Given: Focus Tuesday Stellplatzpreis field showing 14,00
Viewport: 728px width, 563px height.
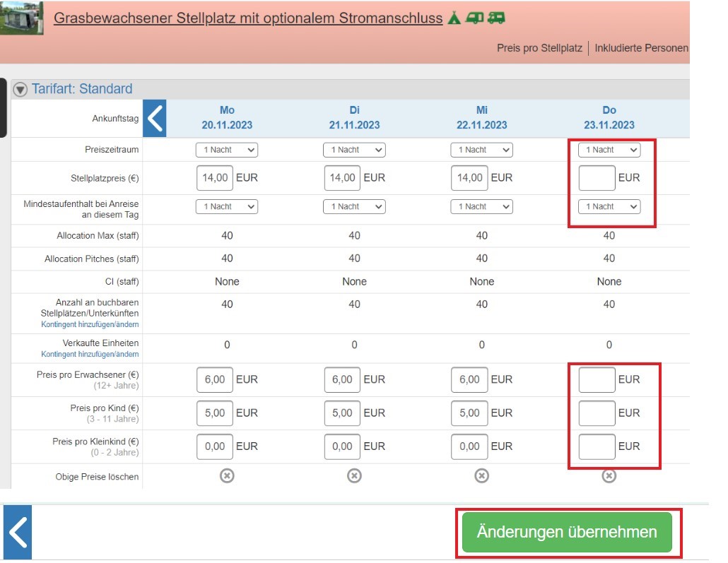Looking at the screenshot, I should (342, 178).
